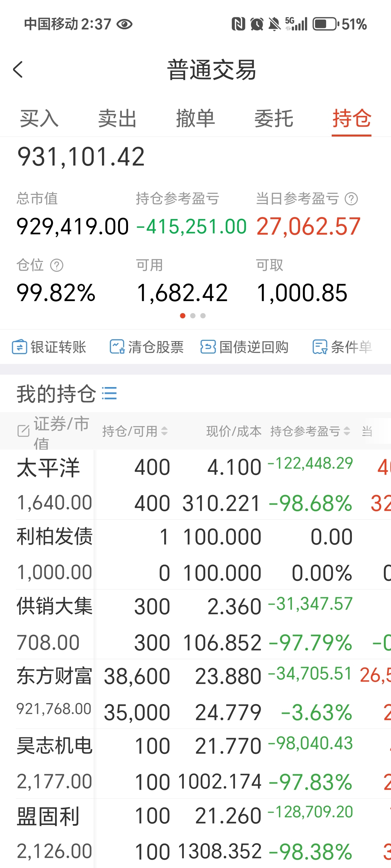
Task: Tap 当日参考盈亏 value 27,062.57
Action: 309,226
